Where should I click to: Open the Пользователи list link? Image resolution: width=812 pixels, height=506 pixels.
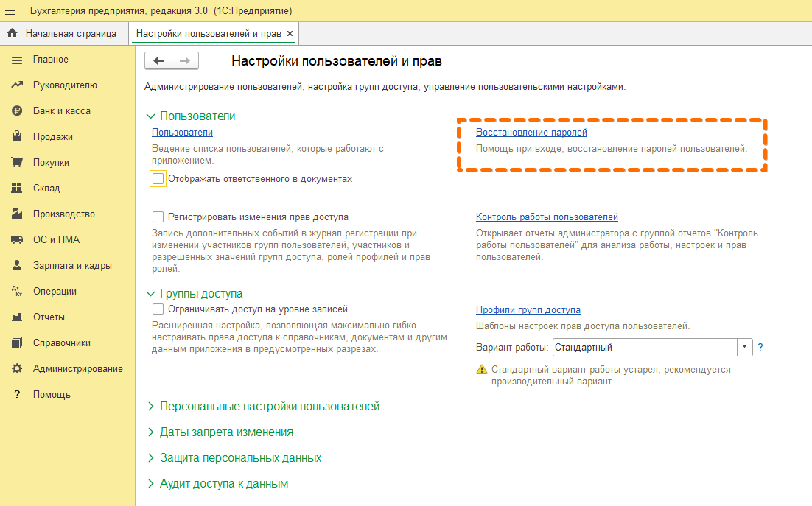click(x=181, y=131)
